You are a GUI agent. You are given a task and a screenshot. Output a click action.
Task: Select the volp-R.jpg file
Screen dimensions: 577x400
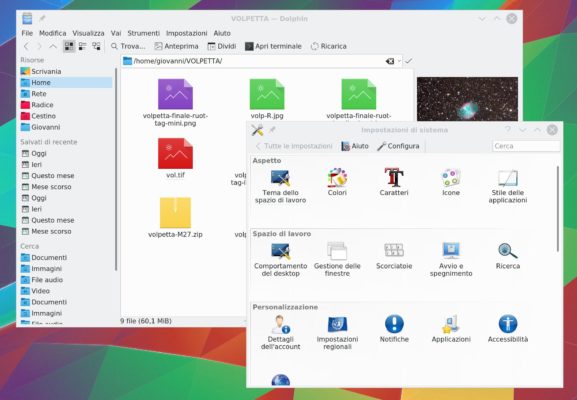pyautogui.click(x=267, y=99)
